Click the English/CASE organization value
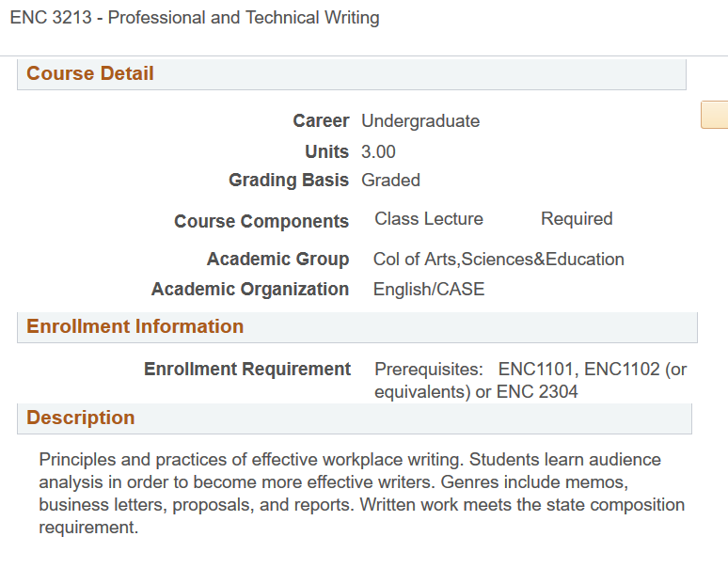Screen dimensions: 728x568 pyautogui.click(x=429, y=289)
